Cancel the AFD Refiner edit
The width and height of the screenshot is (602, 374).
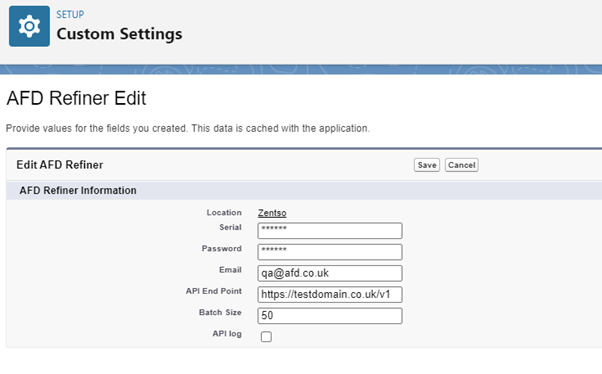461,165
